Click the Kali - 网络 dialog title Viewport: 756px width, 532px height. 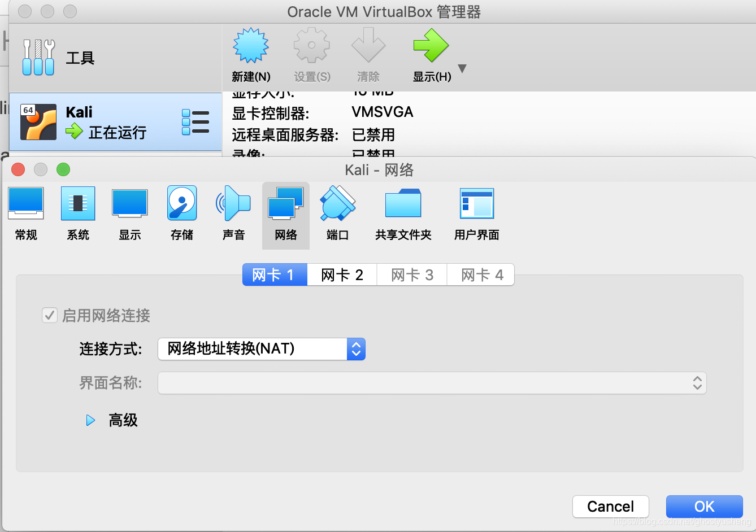[x=379, y=170]
